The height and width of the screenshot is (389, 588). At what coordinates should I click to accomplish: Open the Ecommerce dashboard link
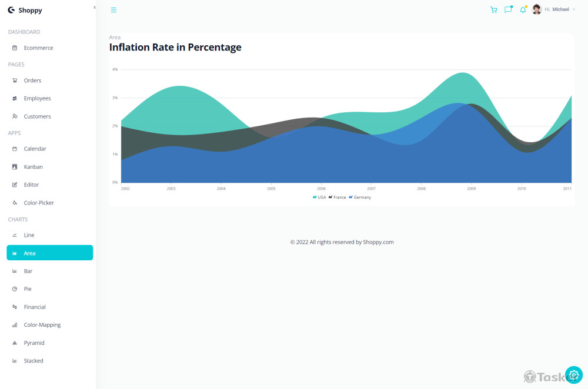tap(38, 48)
